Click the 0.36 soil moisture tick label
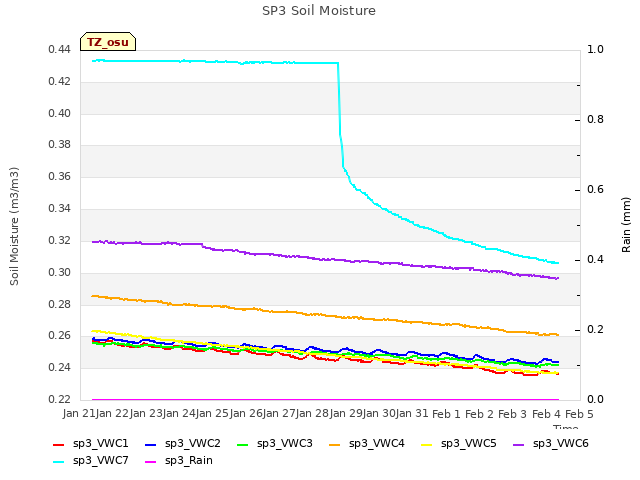 [x=60, y=177]
